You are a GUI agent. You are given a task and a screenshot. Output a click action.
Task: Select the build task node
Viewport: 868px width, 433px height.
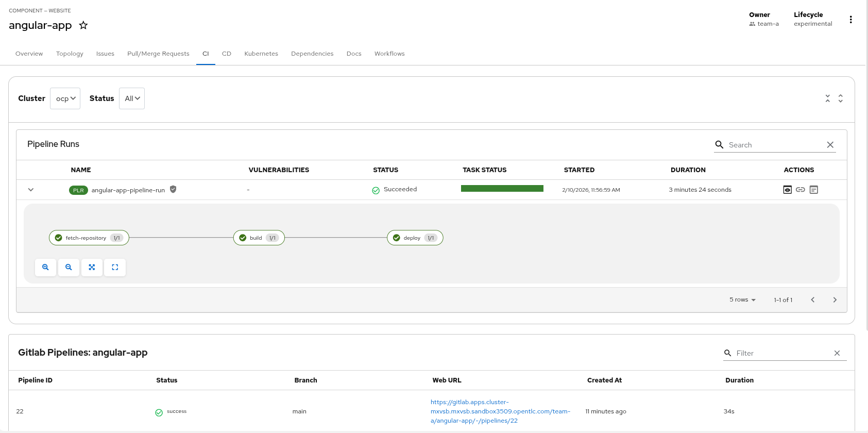pyautogui.click(x=259, y=238)
